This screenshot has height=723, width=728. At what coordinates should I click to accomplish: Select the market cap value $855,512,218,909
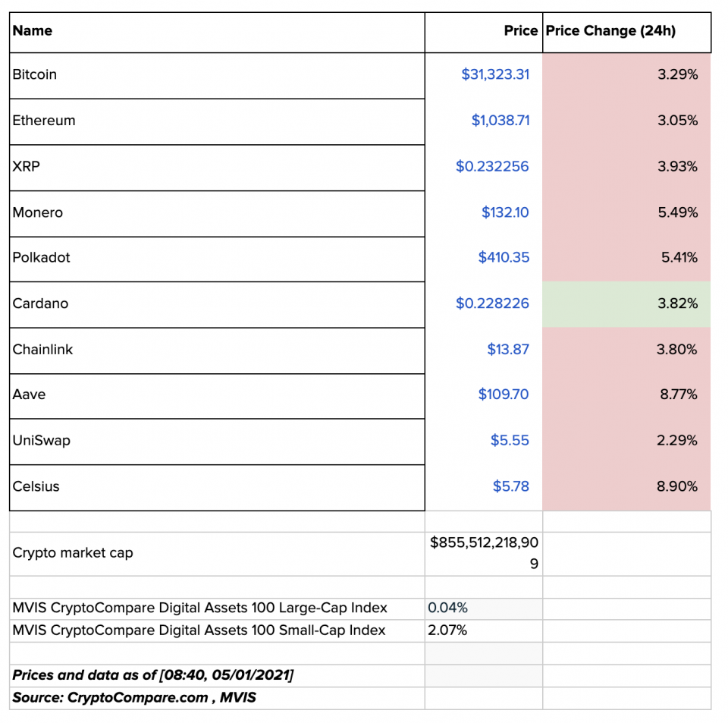pos(485,553)
